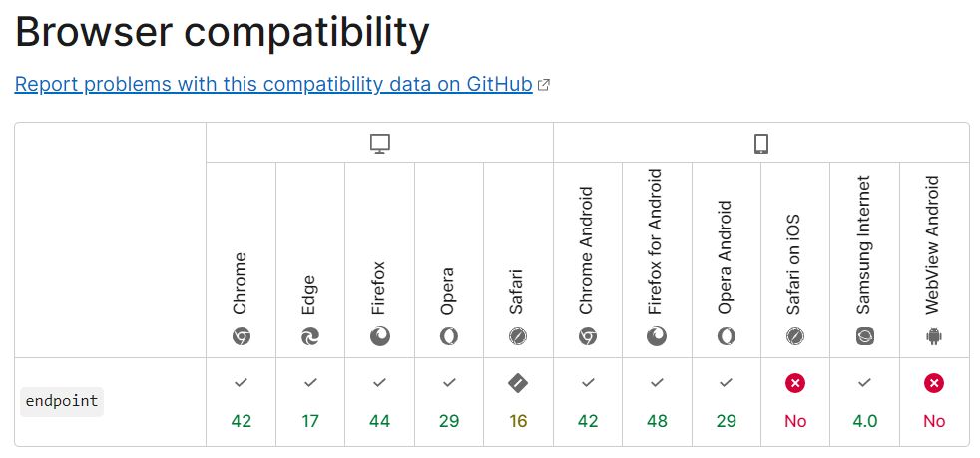Click the endpoint feature label
Screen dimensions: 980x458
[x=62, y=401]
